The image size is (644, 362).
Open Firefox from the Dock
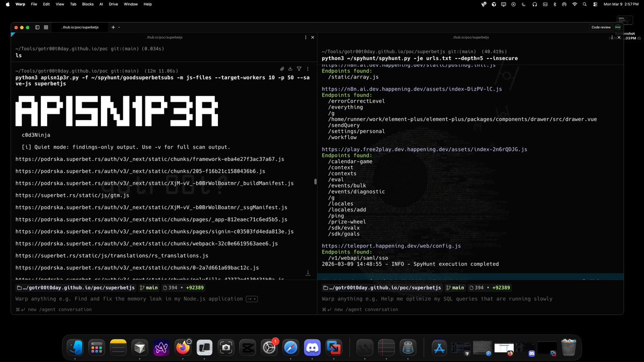pyautogui.click(x=183, y=348)
